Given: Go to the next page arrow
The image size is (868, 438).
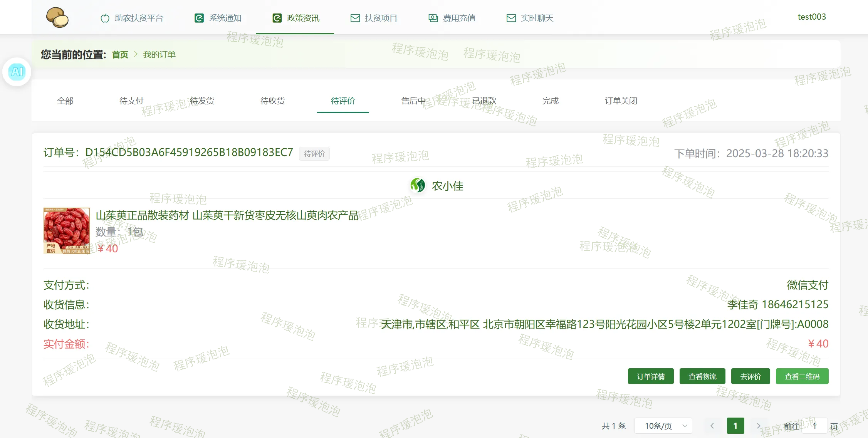Looking at the screenshot, I should (x=758, y=426).
